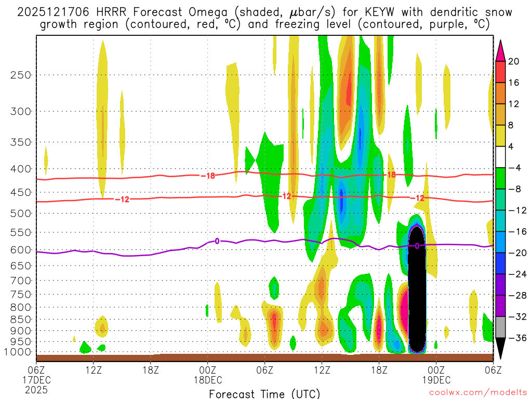Click the first -18 red contour label

click(x=208, y=176)
